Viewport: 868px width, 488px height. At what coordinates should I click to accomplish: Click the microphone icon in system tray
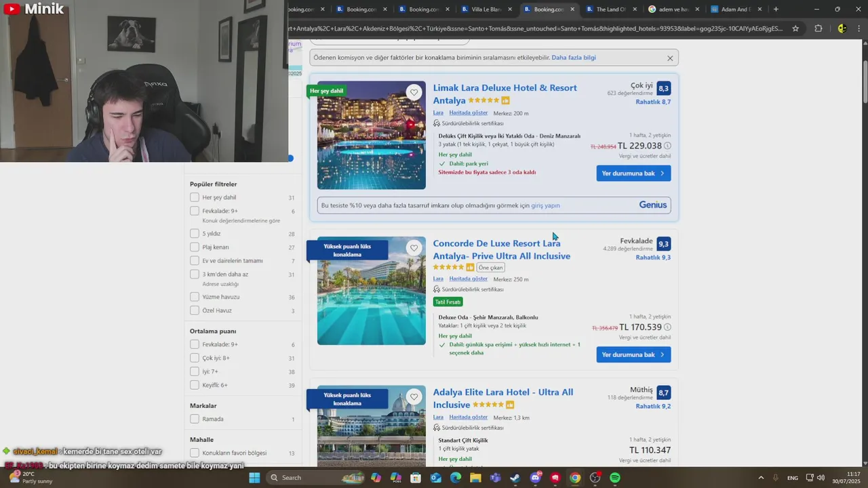coord(776,478)
